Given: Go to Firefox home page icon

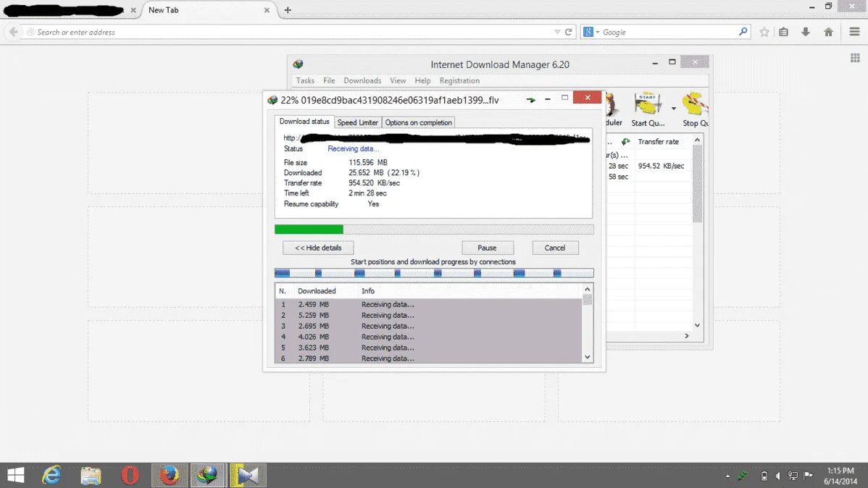Looking at the screenshot, I should (x=828, y=32).
